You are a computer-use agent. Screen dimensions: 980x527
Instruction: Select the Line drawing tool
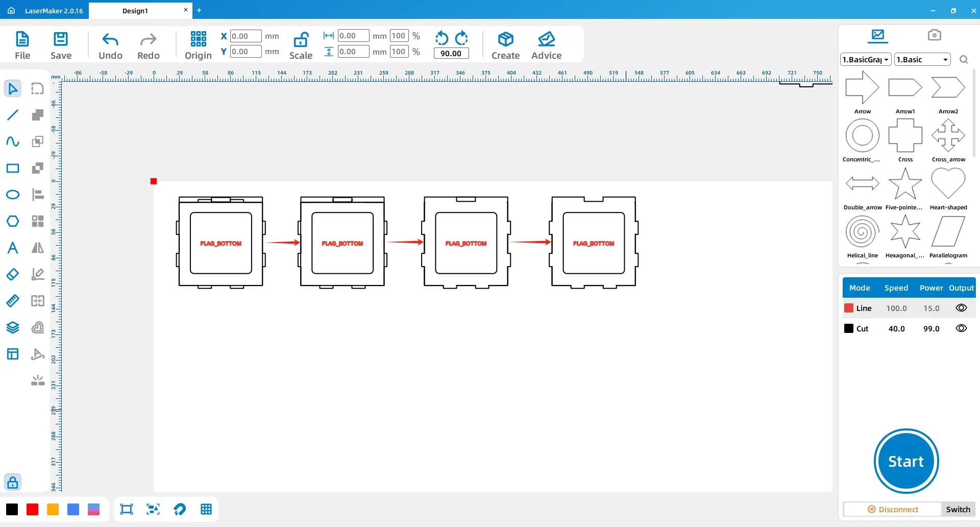tap(13, 115)
